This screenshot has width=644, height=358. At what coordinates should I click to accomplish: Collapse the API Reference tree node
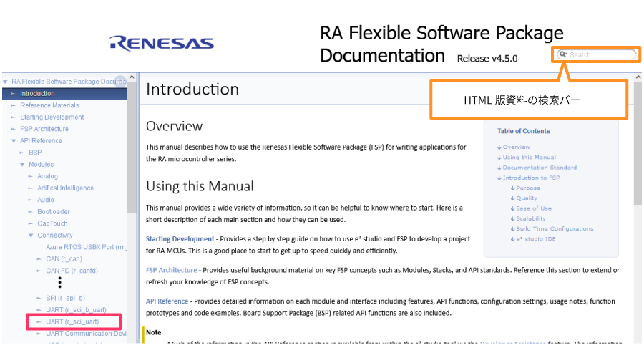pos(14,140)
